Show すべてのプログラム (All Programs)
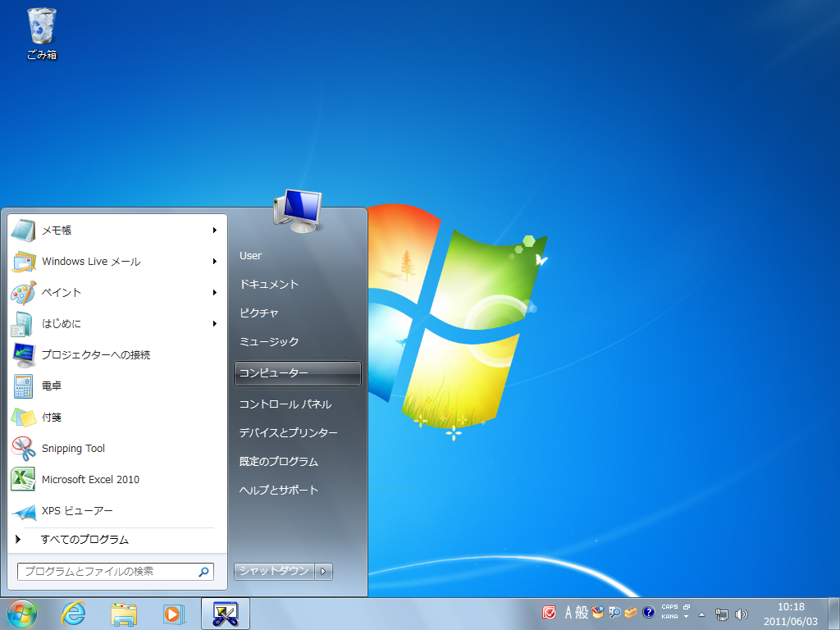Screen dimensions: 840x630 (x=118, y=540)
